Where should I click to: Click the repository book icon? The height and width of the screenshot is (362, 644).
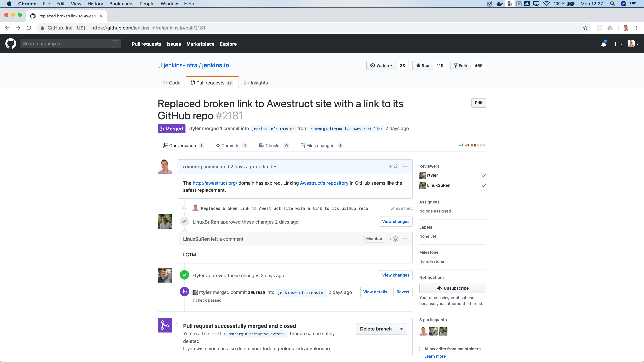[159, 65]
